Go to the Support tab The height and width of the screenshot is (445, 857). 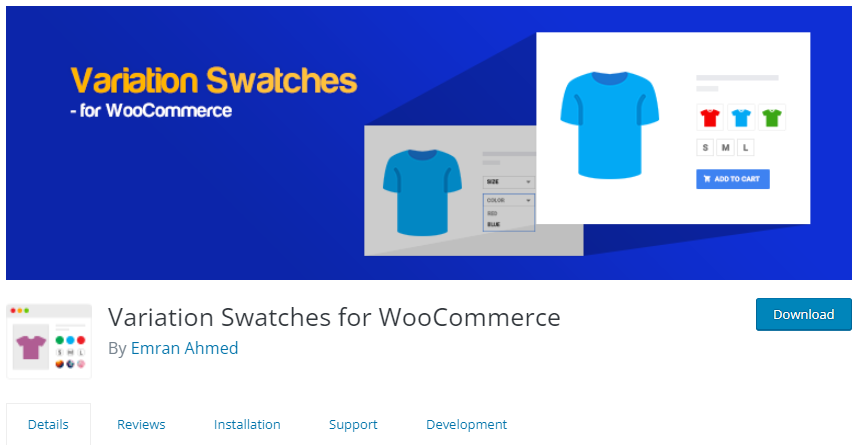pos(353,424)
